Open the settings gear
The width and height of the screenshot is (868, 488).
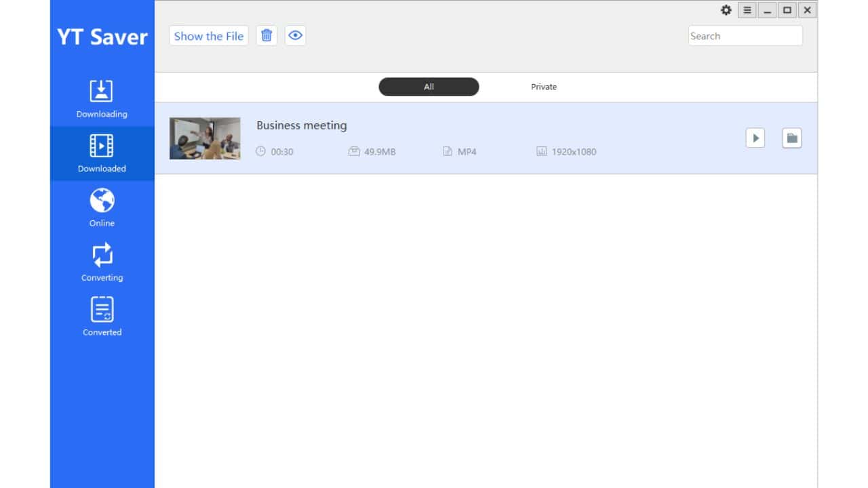pos(726,10)
